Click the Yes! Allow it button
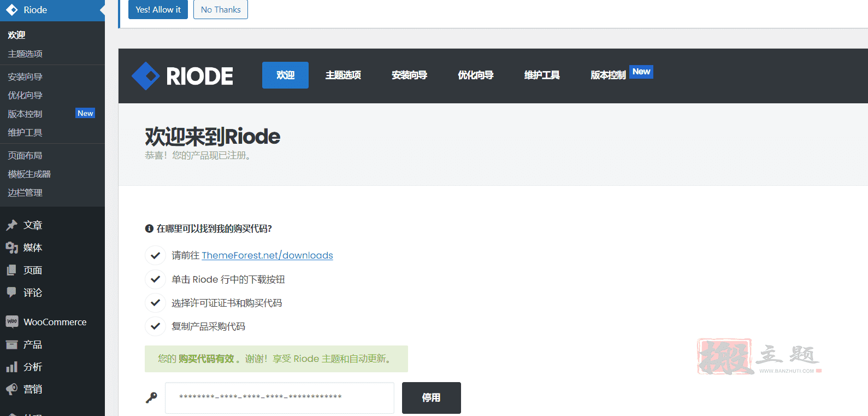Viewport: 868px width, 416px height. (158, 9)
